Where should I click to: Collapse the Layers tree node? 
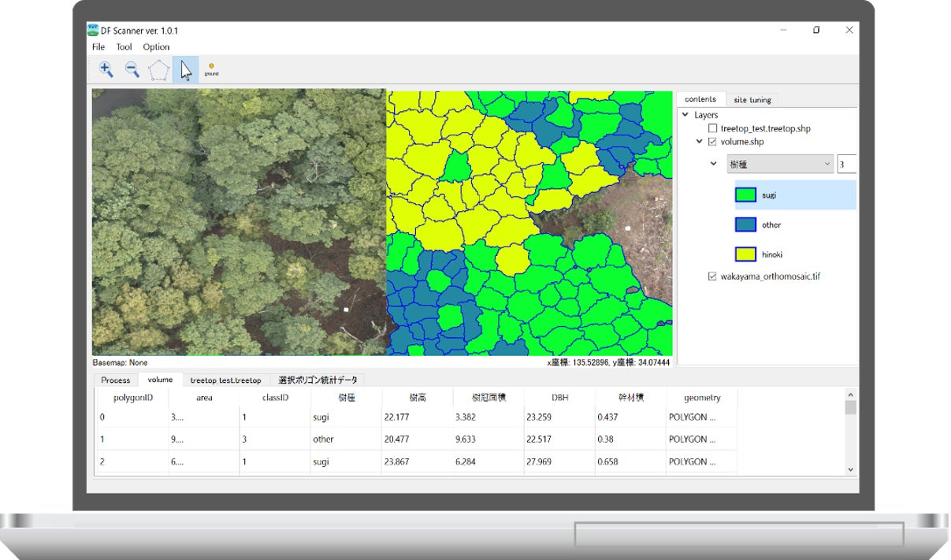685,115
